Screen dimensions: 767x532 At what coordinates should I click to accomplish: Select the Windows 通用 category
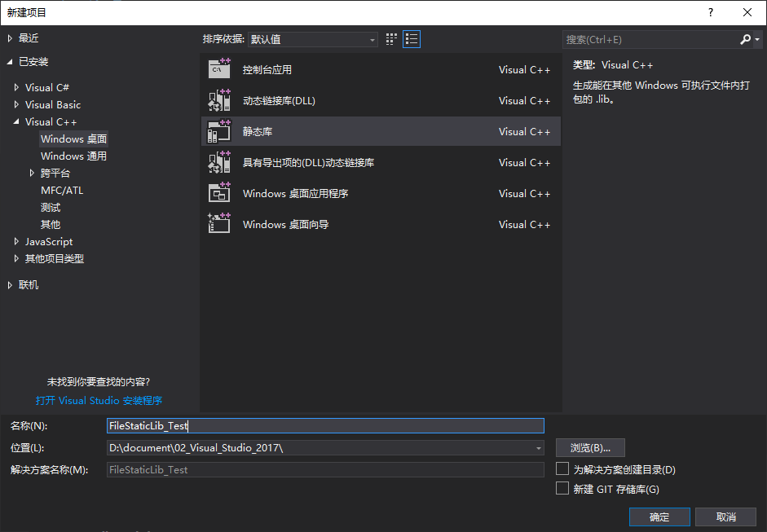click(x=74, y=156)
